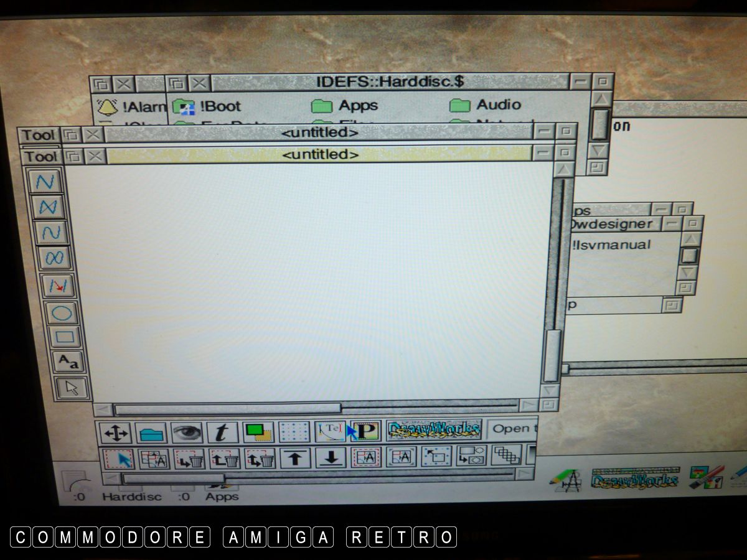The image size is (747, 560).
Task: Pick the arrow select tool in the toolbox
Action: [71, 388]
